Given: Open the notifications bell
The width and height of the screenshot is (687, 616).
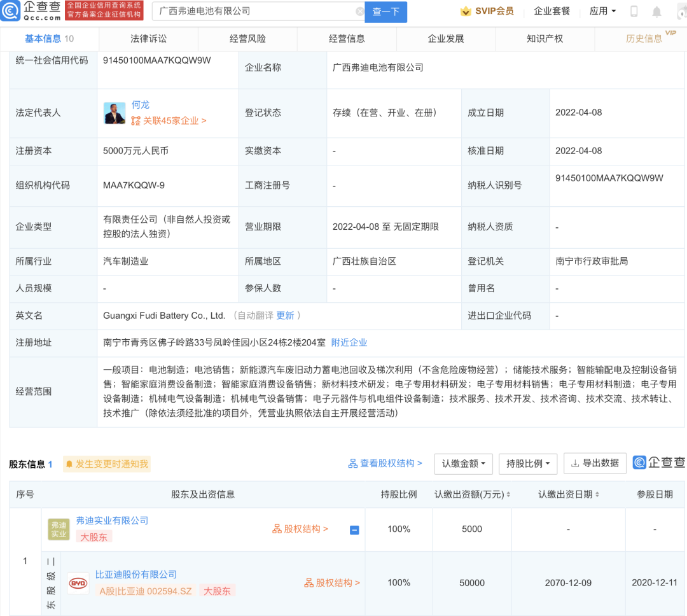Looking at the screenshot, I should (656, 12).
